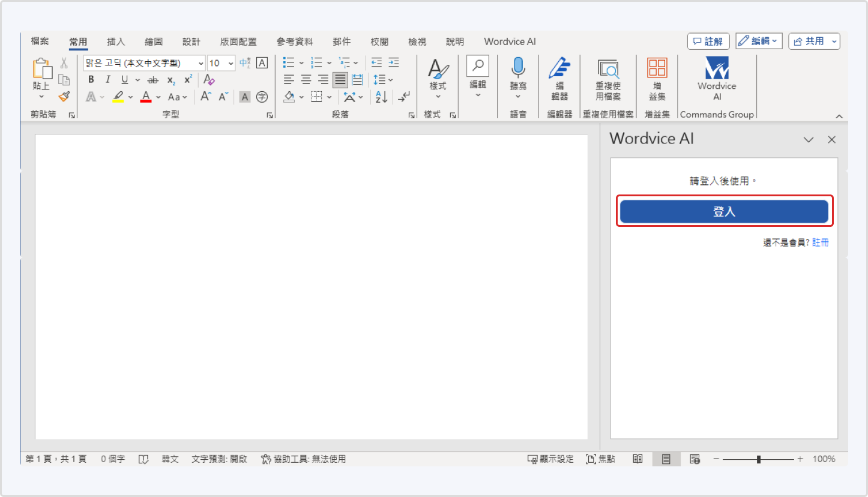Screen dimensions: 868x497
Task: Open the 校閱 ribbon tab
Action: (x=379, y=41)
